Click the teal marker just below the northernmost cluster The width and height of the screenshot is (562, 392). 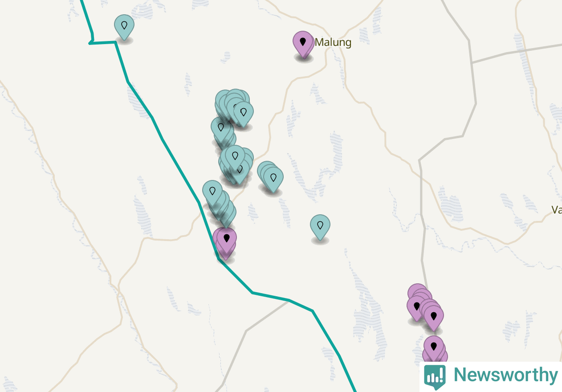221,130
